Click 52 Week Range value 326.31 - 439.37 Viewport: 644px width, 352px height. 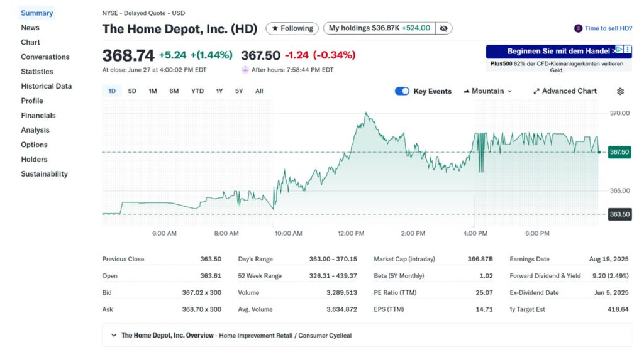[x=333, y=276]
